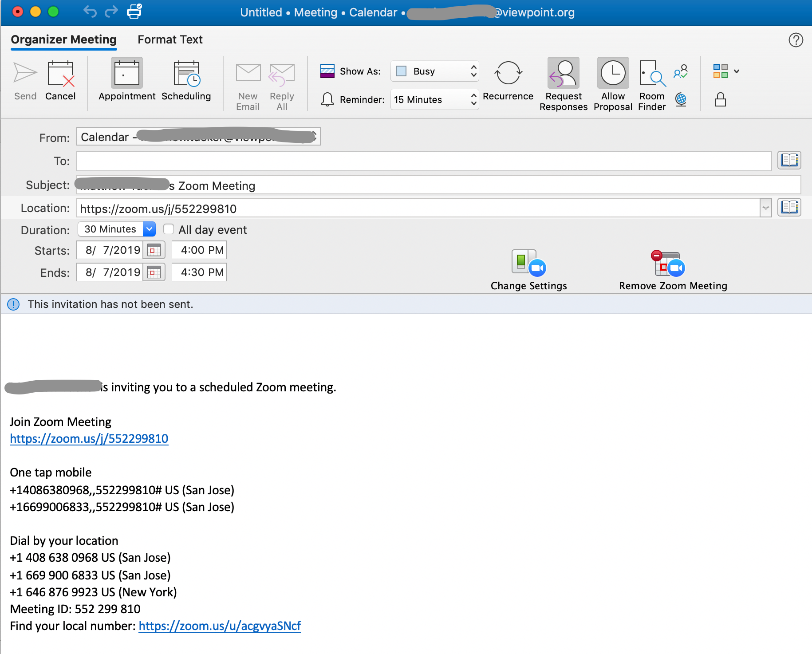812x654 pixels.
Task: Open the Starts date calendar picker
Action: [154, 250]
